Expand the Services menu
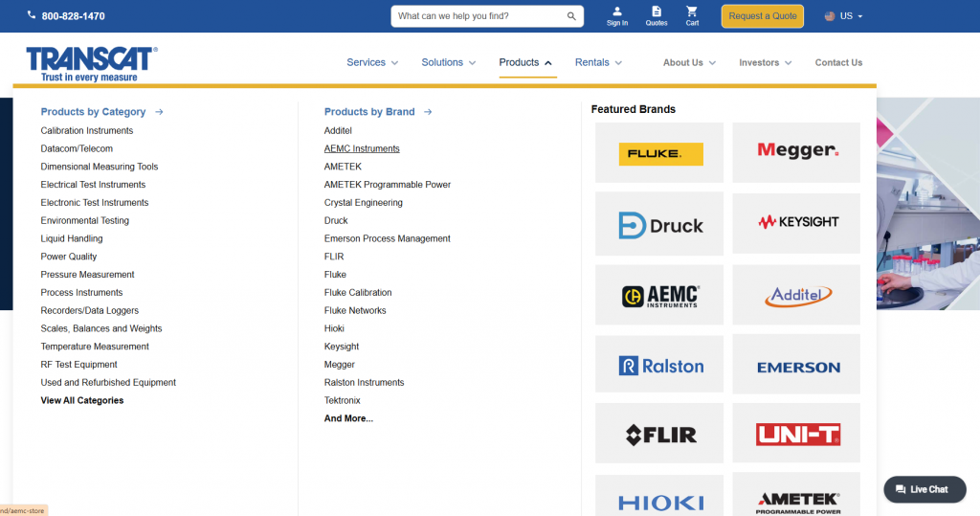The width and height of the screenshot is (980, 516). click(x=372, y=62)
